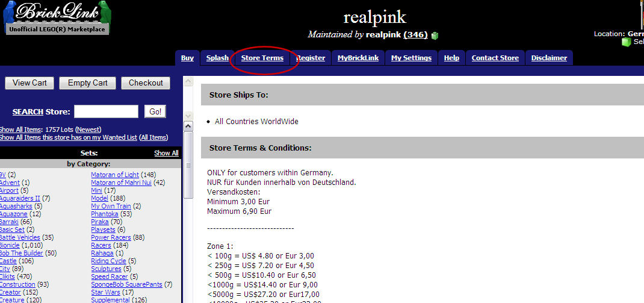Open the Basic Set category

pos(12,230)
